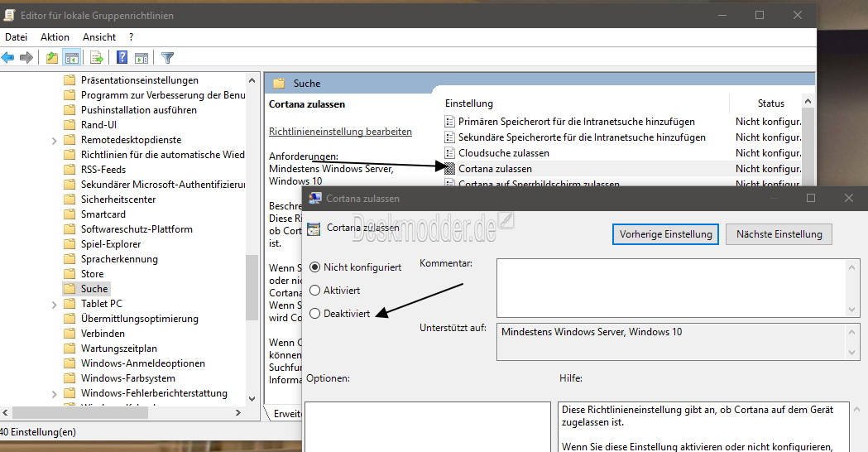Select Spracherkennung in the tree
This screenshot has width=868, height=452.
120,258
